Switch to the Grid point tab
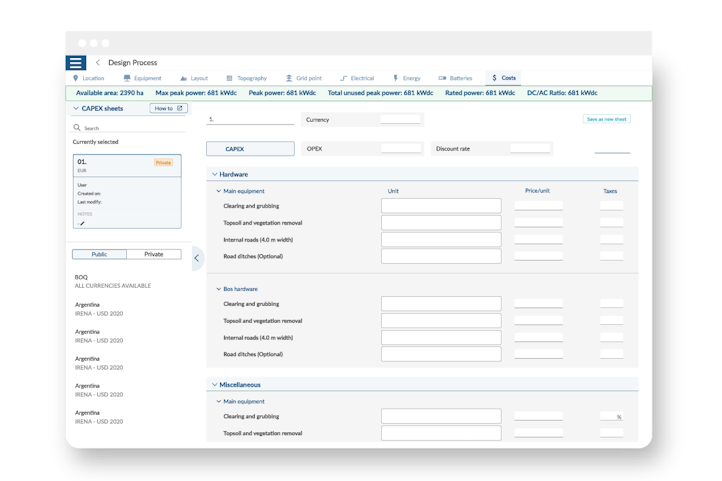The width and height of the screenshot is (722, 481). click(x=303, y=78)
